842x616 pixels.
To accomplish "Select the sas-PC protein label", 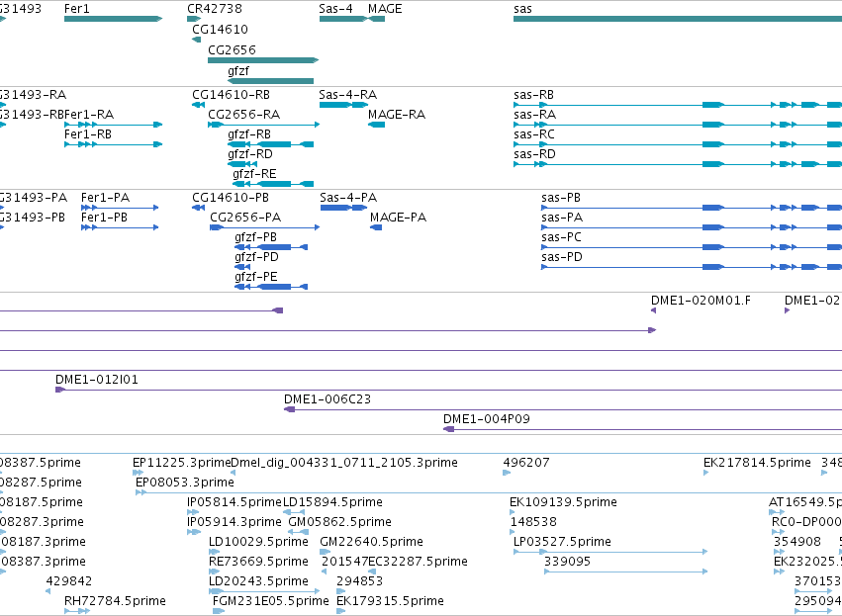I will 562,237.
